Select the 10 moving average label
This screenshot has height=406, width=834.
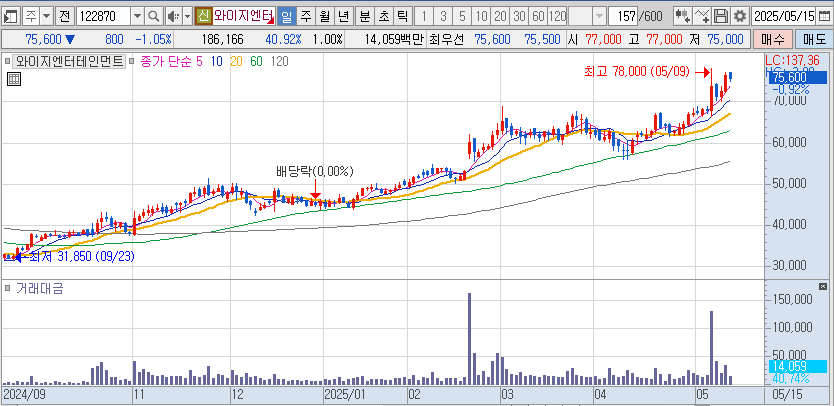coord(216,62)
